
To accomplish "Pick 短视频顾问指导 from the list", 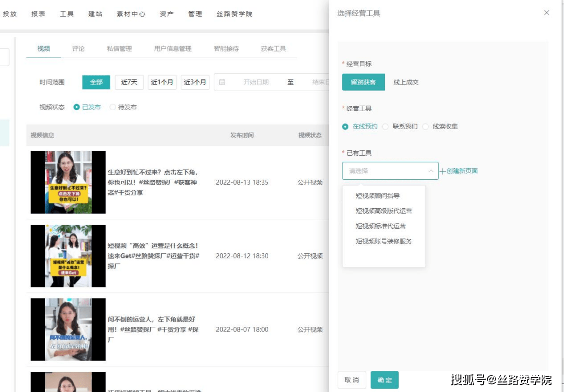I will 378,196.
